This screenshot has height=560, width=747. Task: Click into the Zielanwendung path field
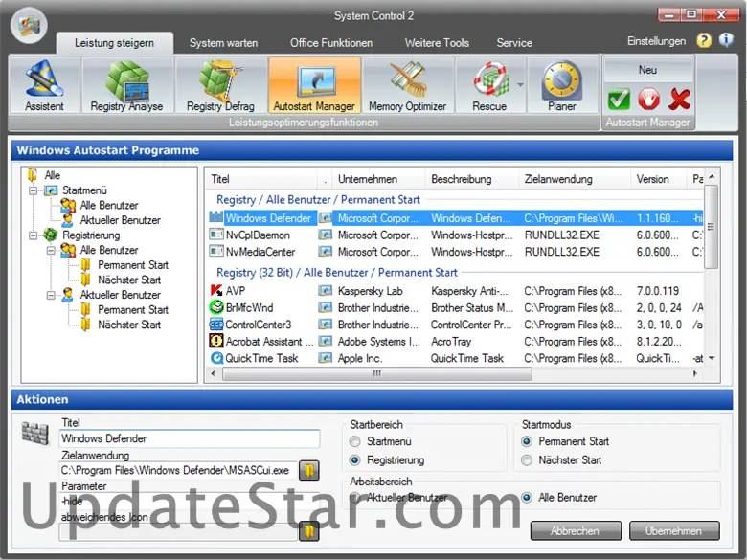[178, 470]
